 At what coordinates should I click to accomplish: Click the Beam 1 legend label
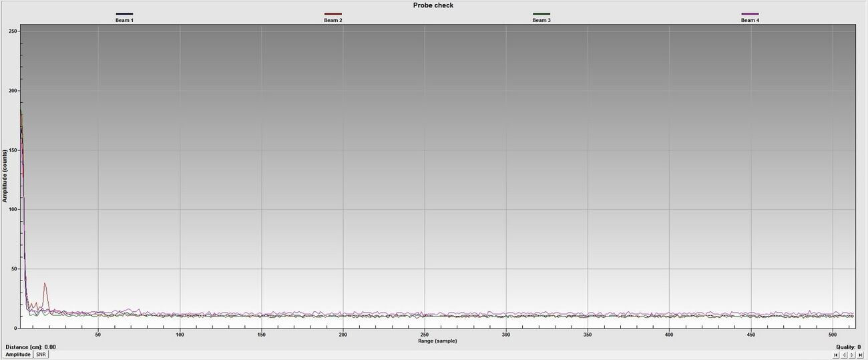point(124,20)
